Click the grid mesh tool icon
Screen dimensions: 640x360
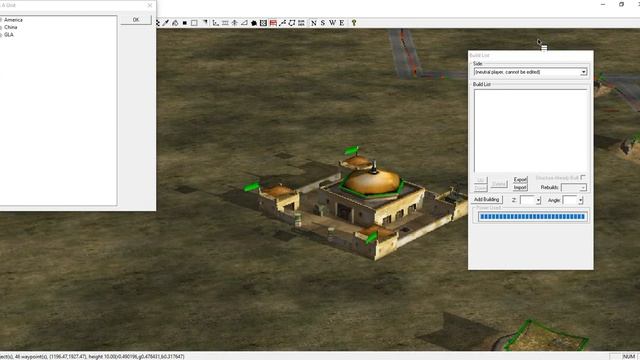pyautogui.click(x=225, y=23)
